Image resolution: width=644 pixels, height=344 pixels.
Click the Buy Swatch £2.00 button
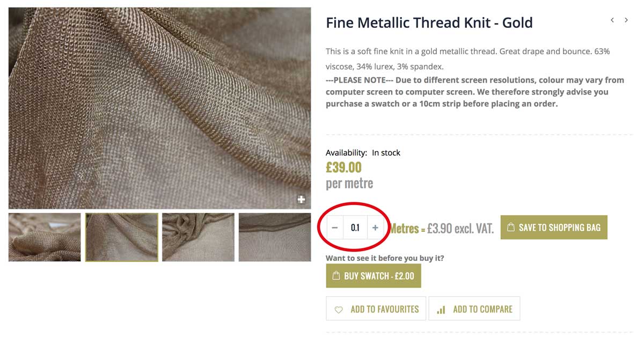click(x=373, y=276)
